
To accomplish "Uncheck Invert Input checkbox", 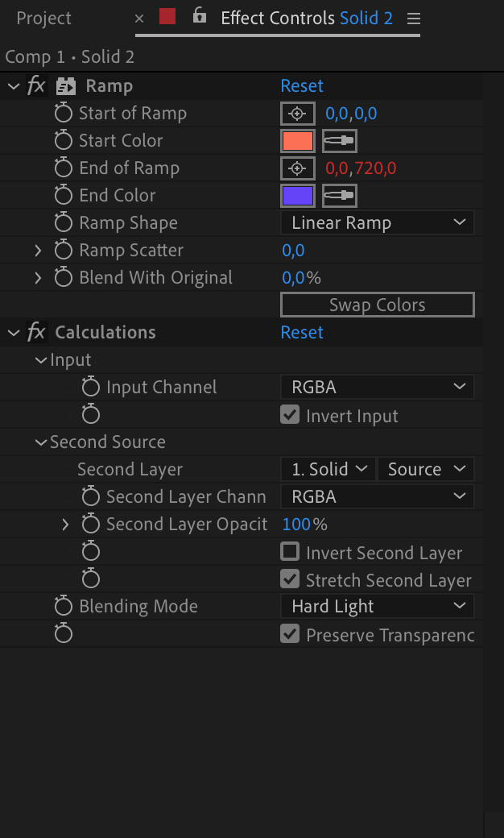I will tap(289, 415).
